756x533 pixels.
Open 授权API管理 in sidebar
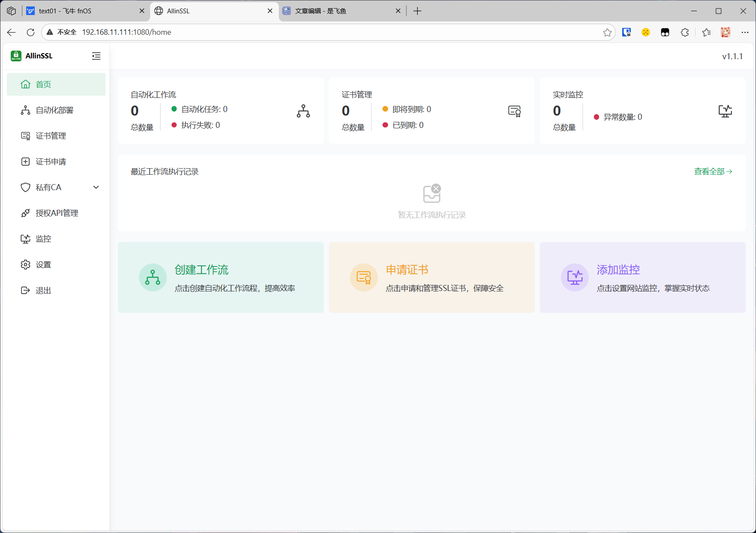[57, 213]
